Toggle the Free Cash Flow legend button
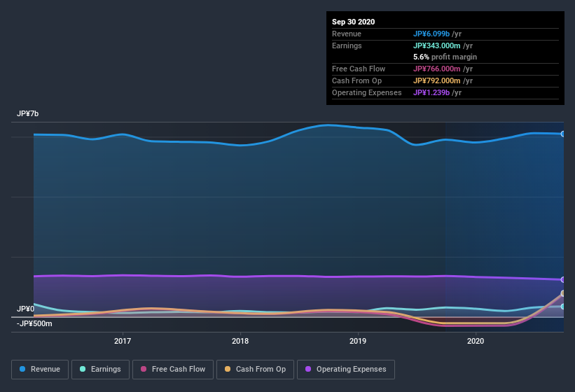575x392 pixels. coord(173,370)
